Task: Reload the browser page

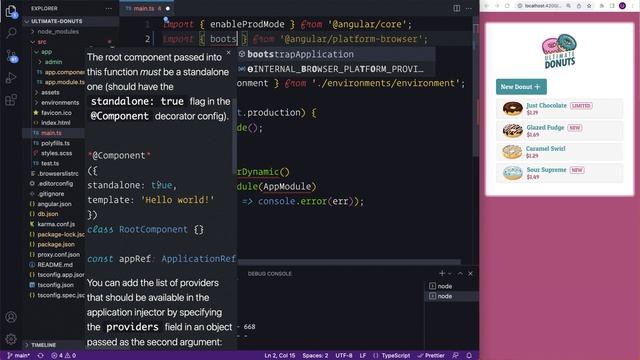Action: [x=507, y=6]
